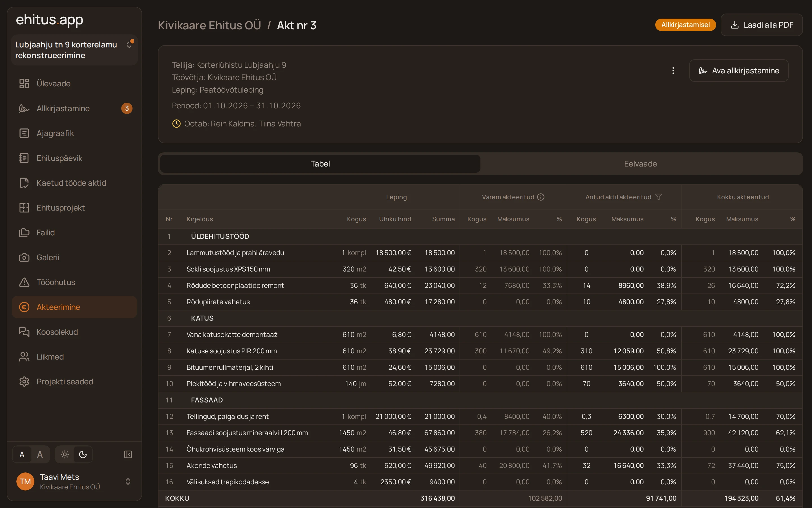Click the Ühiku hind column header

(395, 219)
